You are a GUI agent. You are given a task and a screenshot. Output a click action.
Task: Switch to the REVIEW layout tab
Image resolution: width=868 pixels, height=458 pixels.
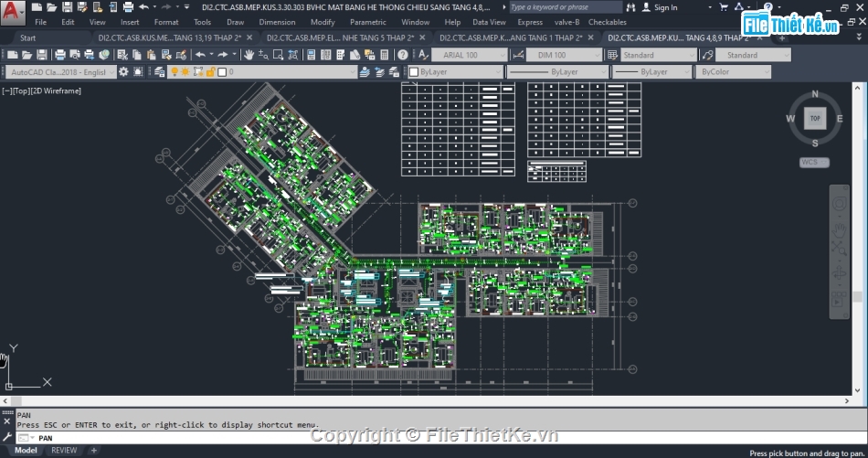tap(64, 451)
